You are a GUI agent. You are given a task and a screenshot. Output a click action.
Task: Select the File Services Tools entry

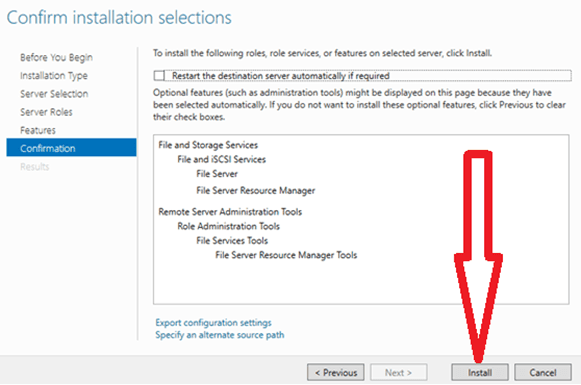click(x=232, y=240)
